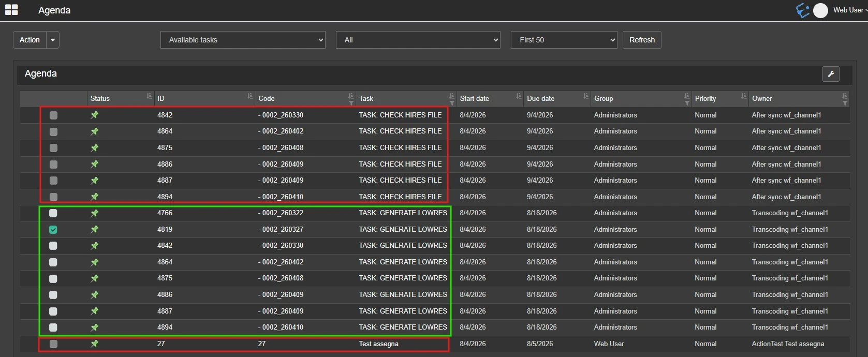Click TASK: CHECK HIRES FILE for ID 4887
The width and height of the screenshot is (868, 357).
pos(400,180)
